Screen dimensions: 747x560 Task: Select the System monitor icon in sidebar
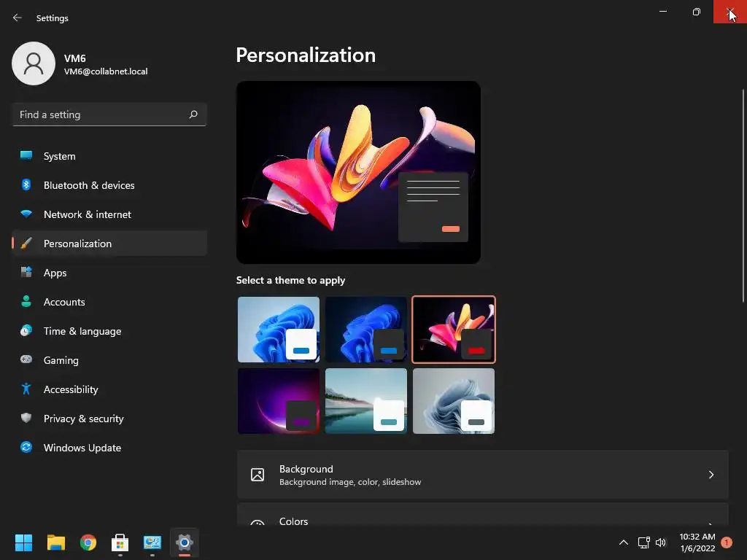(x=26, y=156)
